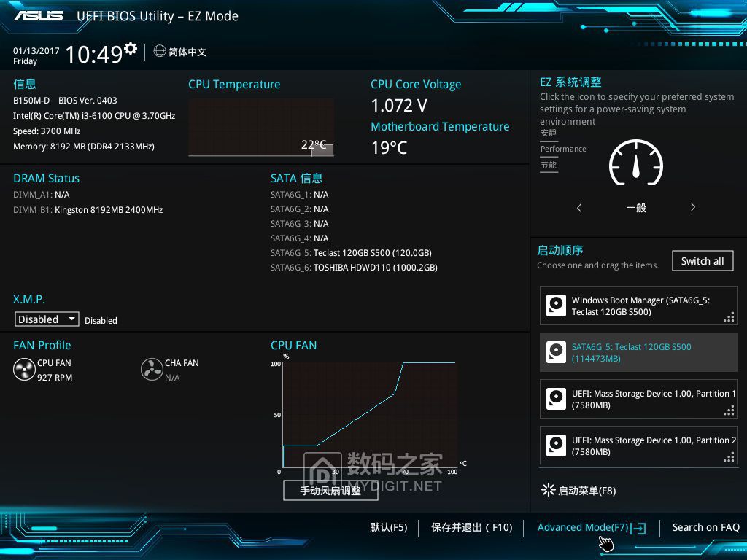Click the left chevron in EZ System Tuning

[579, 207]
